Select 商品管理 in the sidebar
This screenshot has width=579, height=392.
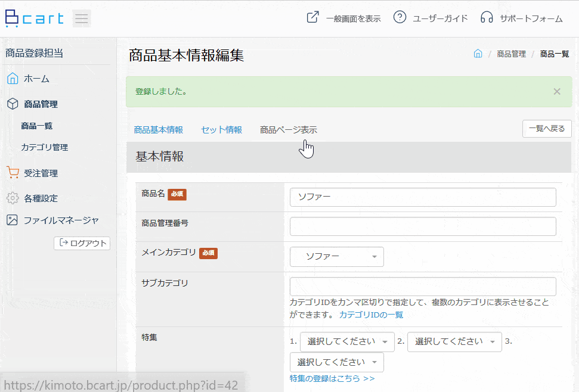[41, 104]
